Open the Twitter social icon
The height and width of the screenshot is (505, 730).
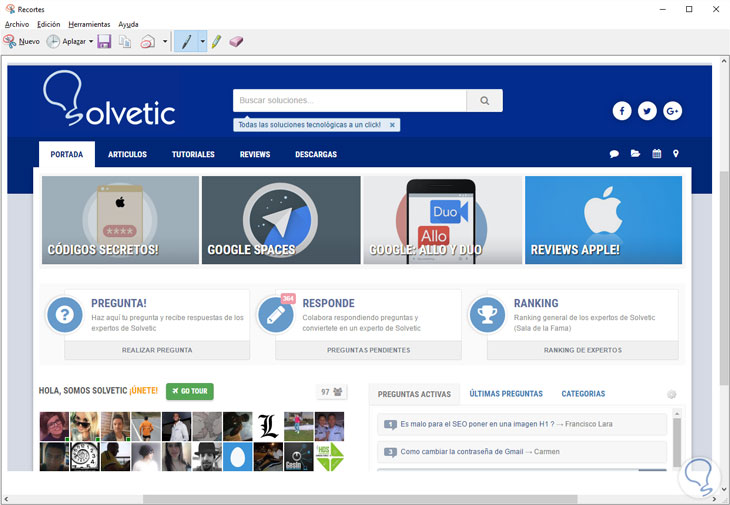(647, 111)
